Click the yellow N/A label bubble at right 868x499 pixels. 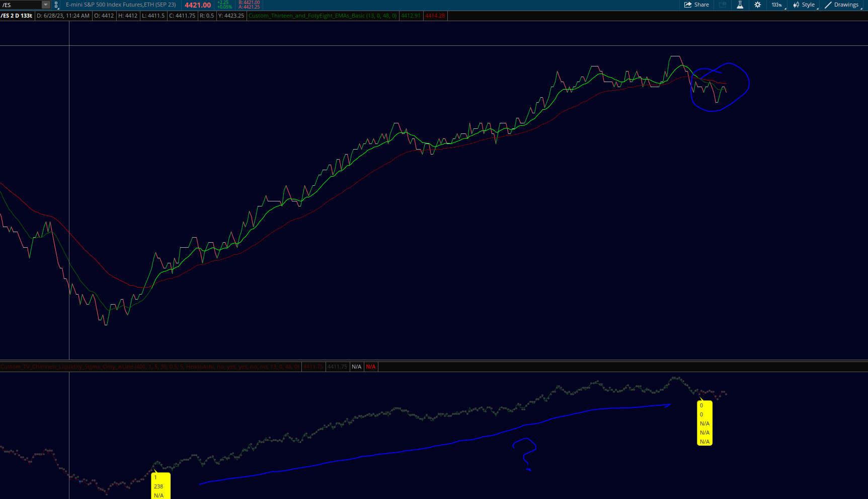(x=704, y=423)
